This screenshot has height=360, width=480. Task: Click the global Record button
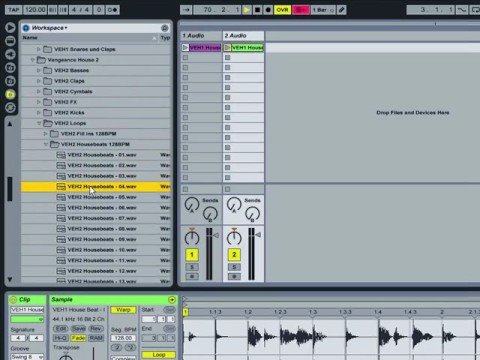tap(268, 10)
